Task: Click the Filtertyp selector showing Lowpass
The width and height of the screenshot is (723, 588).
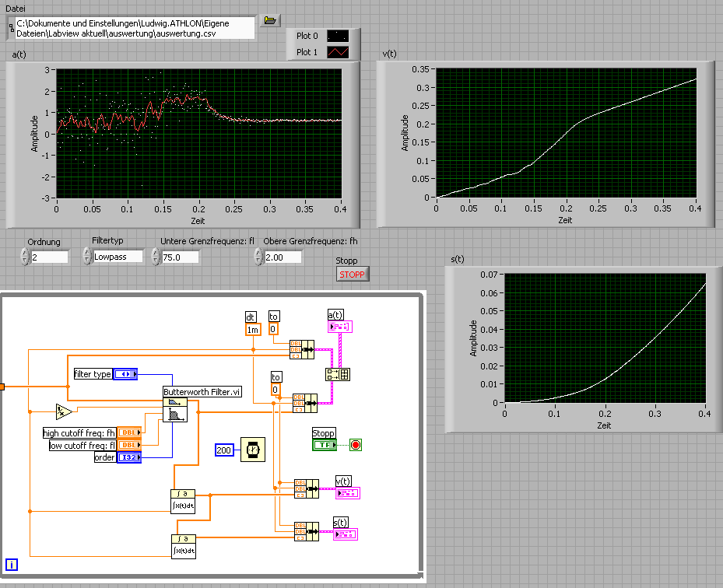Action: [x=118, y=256]
